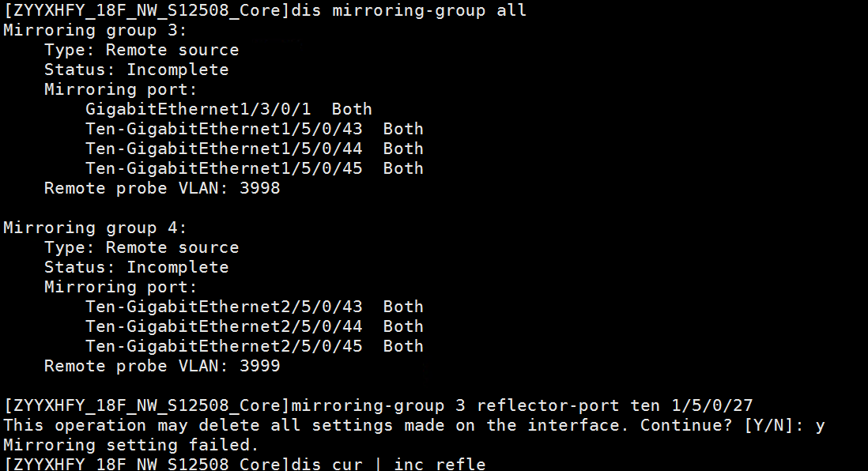
Task: Click 'Status: Incomplete' under Mirroring group 3
Action: [x=136, y=70]
